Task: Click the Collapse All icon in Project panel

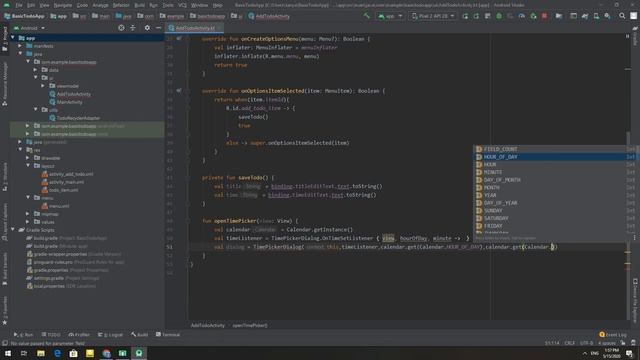Action: click(x=133, y=28)
